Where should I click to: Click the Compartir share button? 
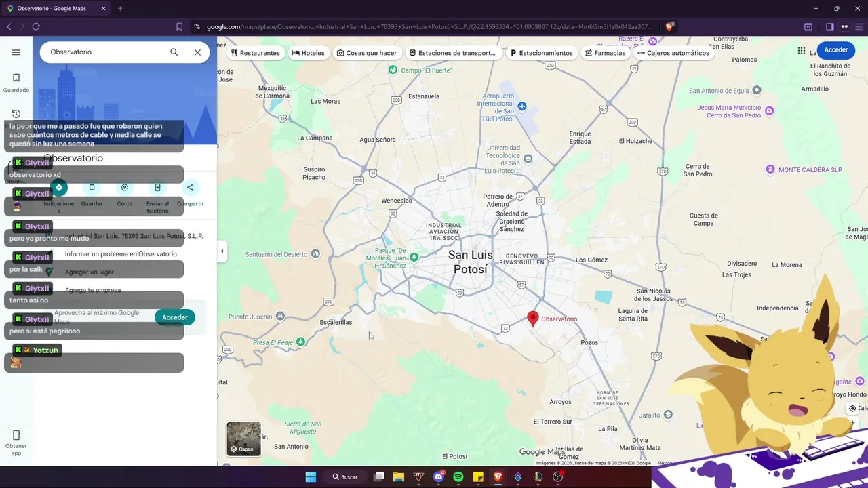tap(191, 188)
